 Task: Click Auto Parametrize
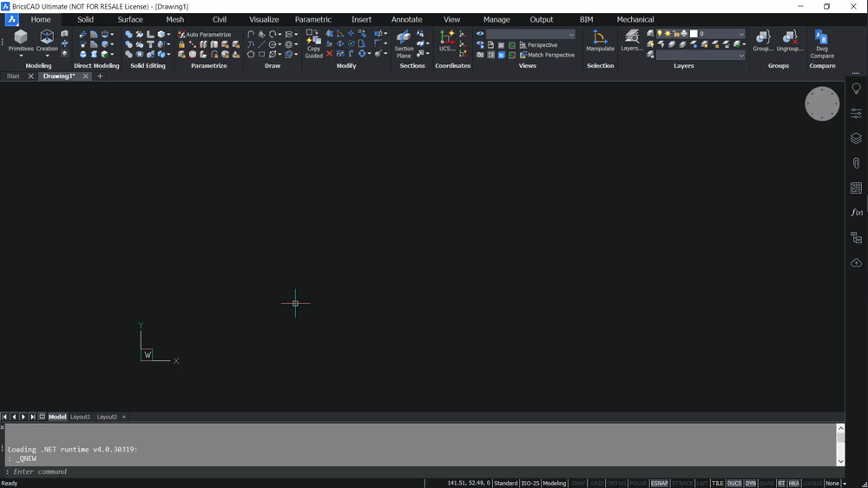tap(204, 35)
